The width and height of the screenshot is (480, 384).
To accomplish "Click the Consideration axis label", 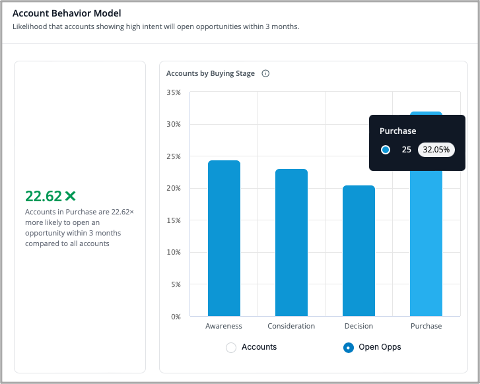I will 291,326.
